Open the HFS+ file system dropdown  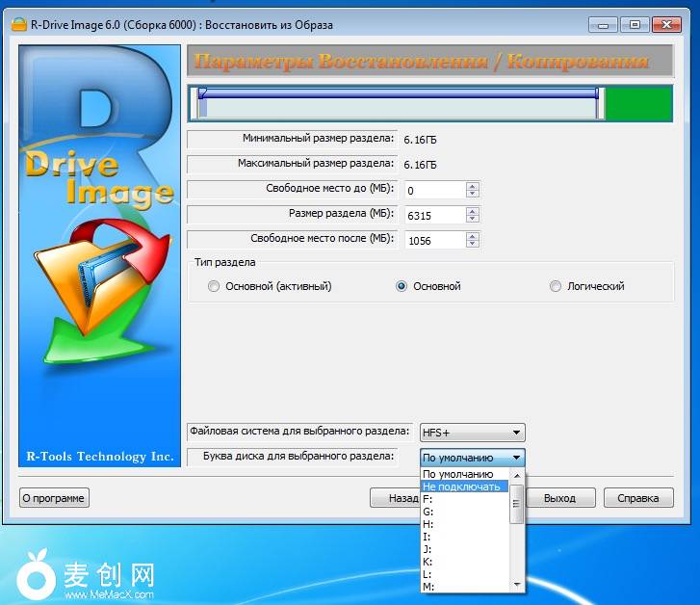[x=472, y=433]
